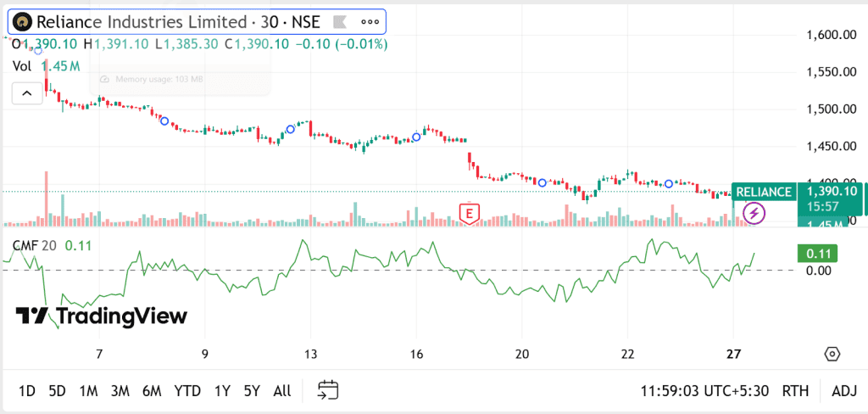Image resolution: width=868 pixels, height=414 pixels.
Task: Click the Reliance Industries company logo icon
Action: coord(23,22)
